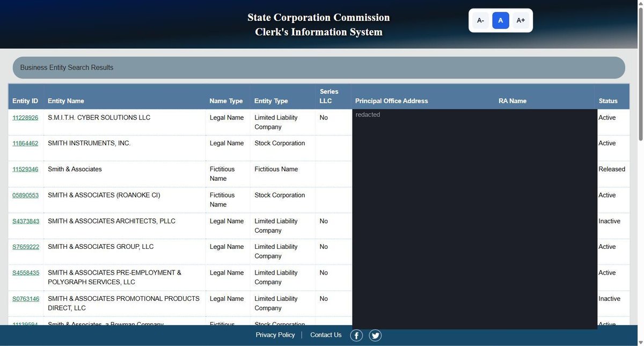Click Active status for CYBER SOLUTIONS row
Screen dimensions: 644x346
click(x=607, y=117)
